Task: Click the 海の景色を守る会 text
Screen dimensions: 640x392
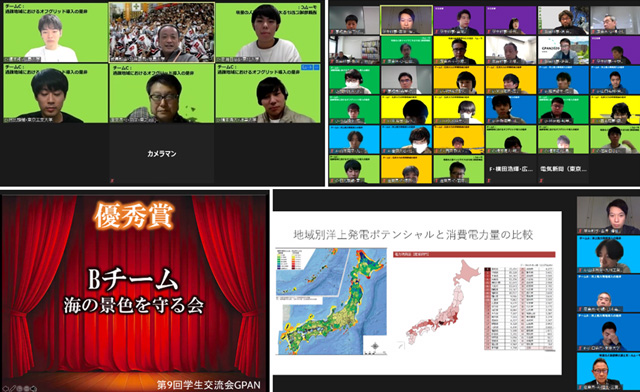Action: coord(134,305)
